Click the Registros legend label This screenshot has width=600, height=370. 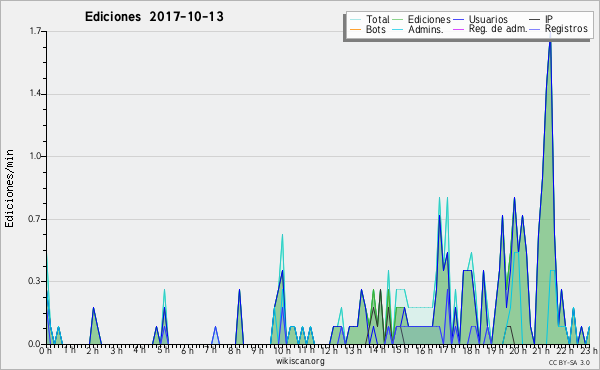566,29
